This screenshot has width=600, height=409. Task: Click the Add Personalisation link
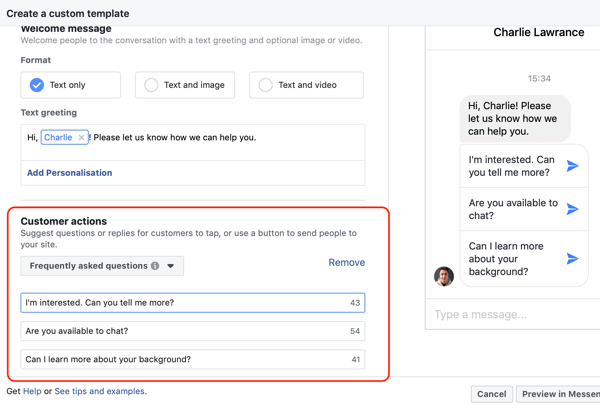point(69,173)
